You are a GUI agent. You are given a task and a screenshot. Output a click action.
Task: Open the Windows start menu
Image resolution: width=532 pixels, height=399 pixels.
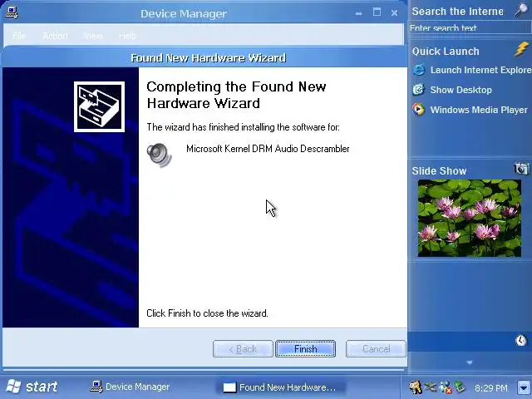click(x=32, y=387)
